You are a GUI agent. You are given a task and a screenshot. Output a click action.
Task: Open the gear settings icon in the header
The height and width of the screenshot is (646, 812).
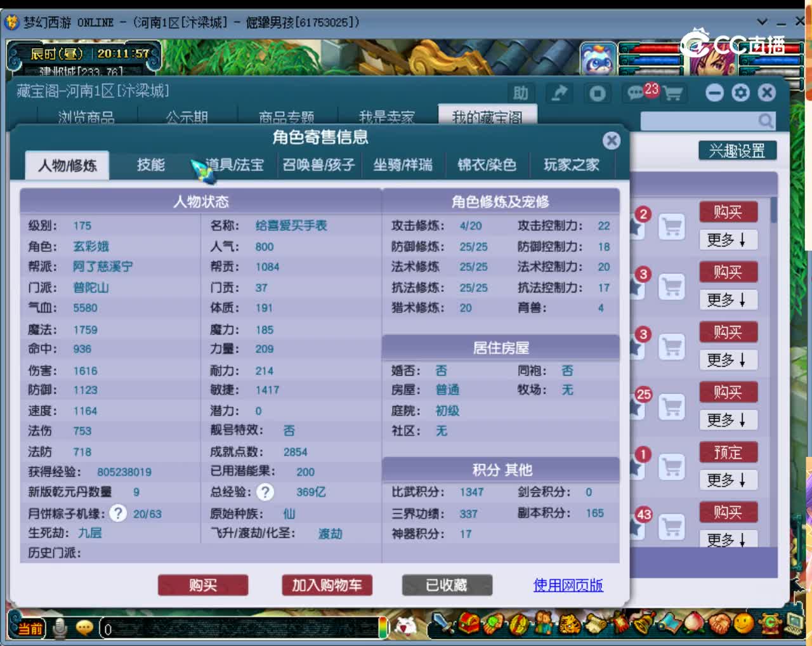point(740,93)
